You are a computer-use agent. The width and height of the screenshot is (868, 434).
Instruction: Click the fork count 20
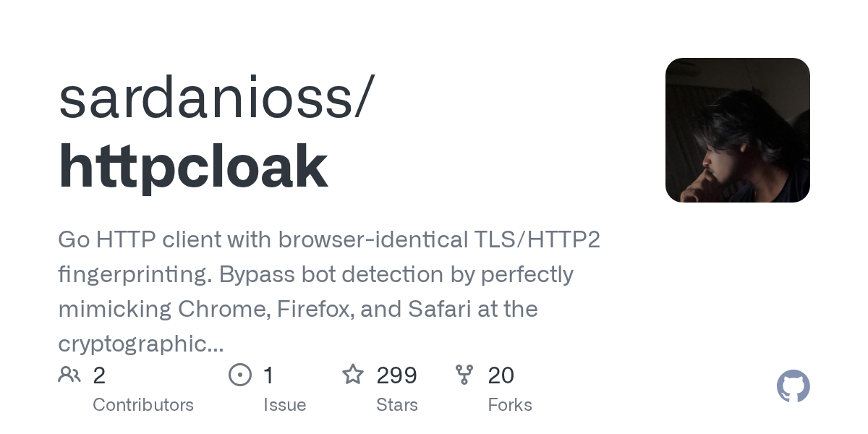click(x=501, y=375)
